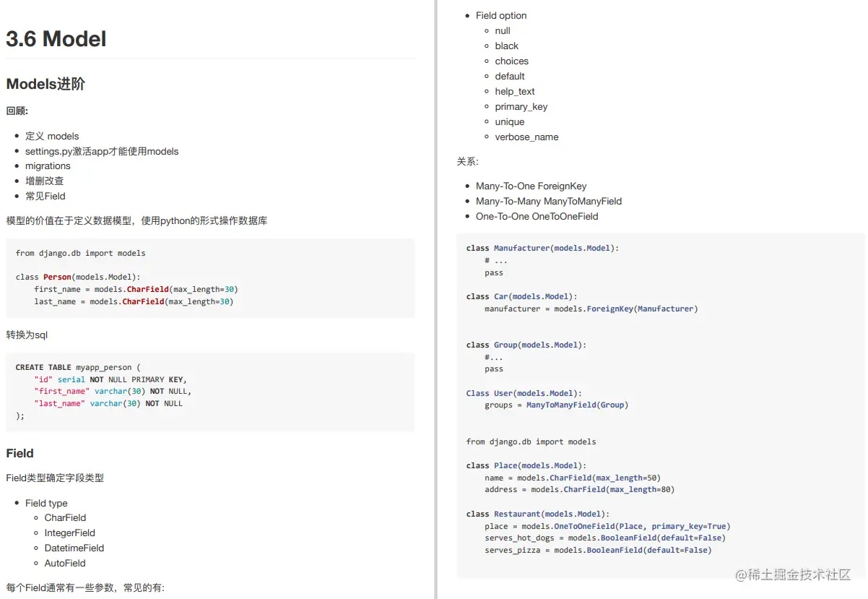This screenshot has width=868, height=599.
Task: Click the "groups = ManyToManyField(Group)" line
Action: click(557, 405)
